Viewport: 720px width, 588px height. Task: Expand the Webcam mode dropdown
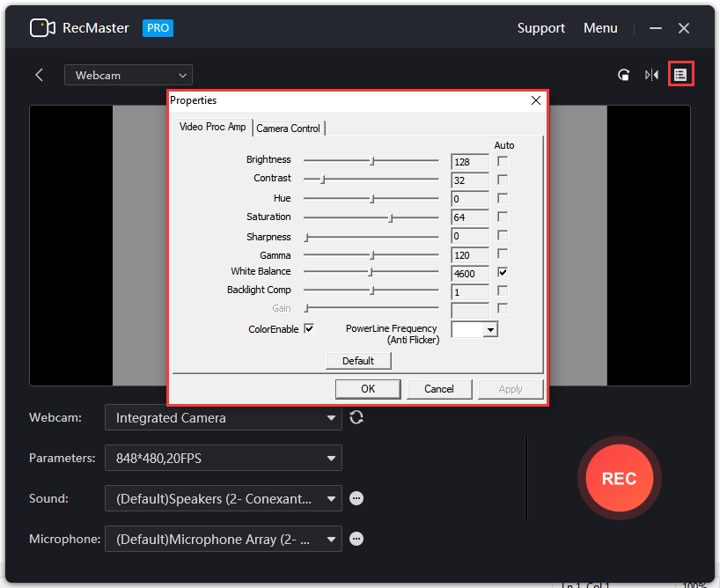pyautogui.click(x=129, y=75)
